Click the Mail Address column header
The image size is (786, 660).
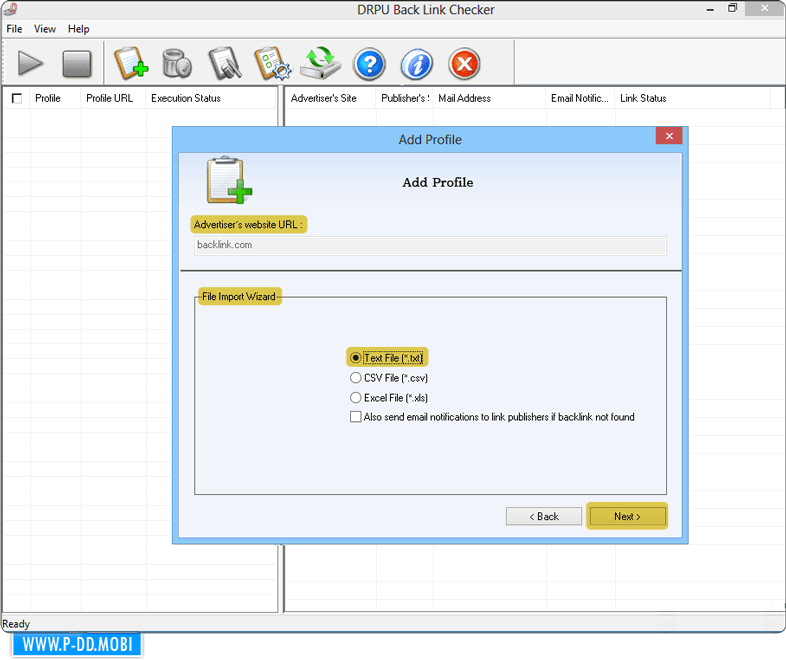point(489,98)
